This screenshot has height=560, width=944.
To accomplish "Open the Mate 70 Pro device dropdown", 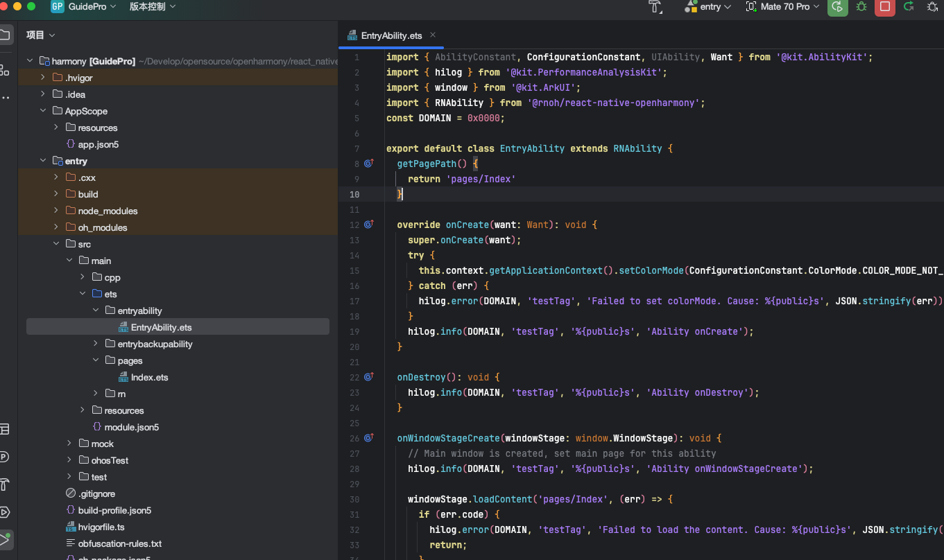I will [783, 7].
